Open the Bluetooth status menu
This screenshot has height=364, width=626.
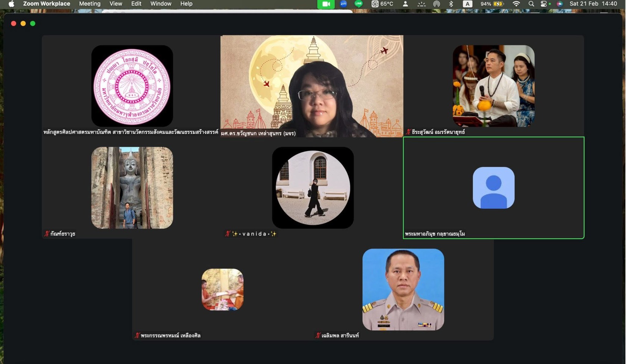[451, 4]
